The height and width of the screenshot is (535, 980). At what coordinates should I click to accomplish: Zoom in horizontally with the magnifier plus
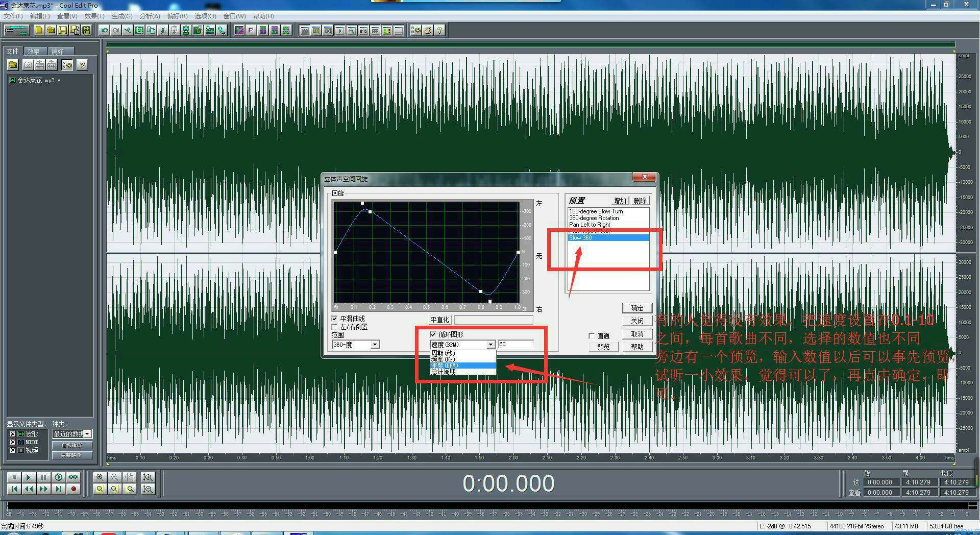pos(100,477)
